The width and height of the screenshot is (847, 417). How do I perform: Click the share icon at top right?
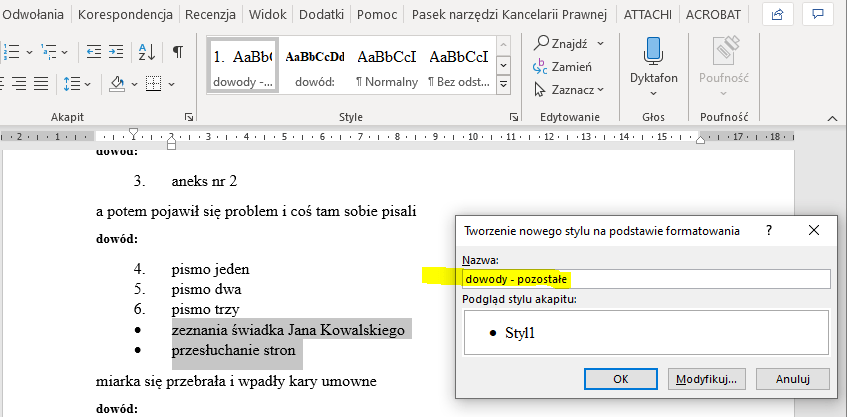[x=779, y=15]
